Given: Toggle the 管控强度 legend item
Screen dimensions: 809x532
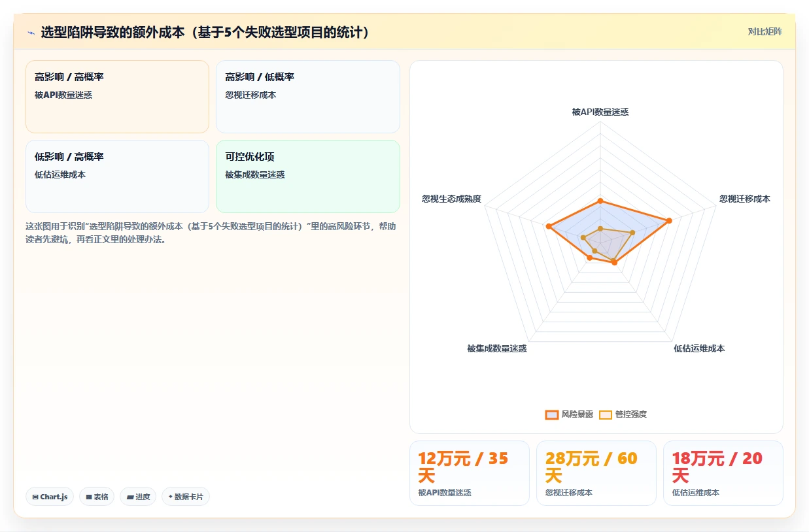Looking at the screenshot, I should tap(623, 414).
